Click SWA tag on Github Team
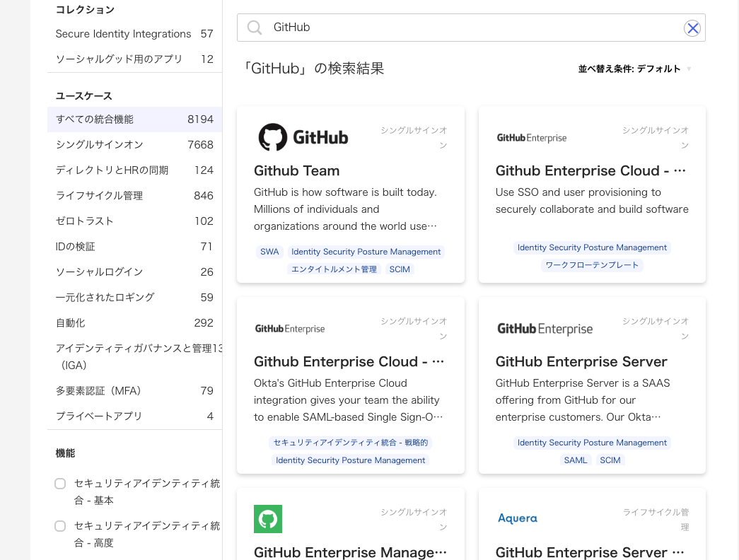Image resolution: width=739 pixels, height=560 pixels. coord(269,252)
